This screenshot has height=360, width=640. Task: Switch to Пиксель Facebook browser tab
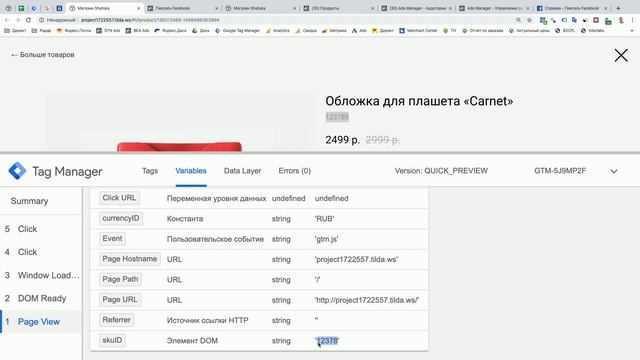click(183, 8)
